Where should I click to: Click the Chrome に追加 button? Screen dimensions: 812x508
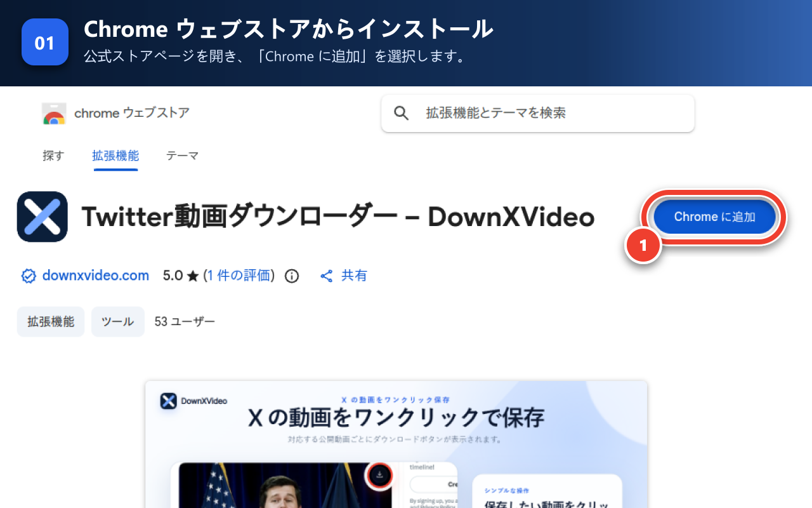pyautogui.click(x=715, y=217)
